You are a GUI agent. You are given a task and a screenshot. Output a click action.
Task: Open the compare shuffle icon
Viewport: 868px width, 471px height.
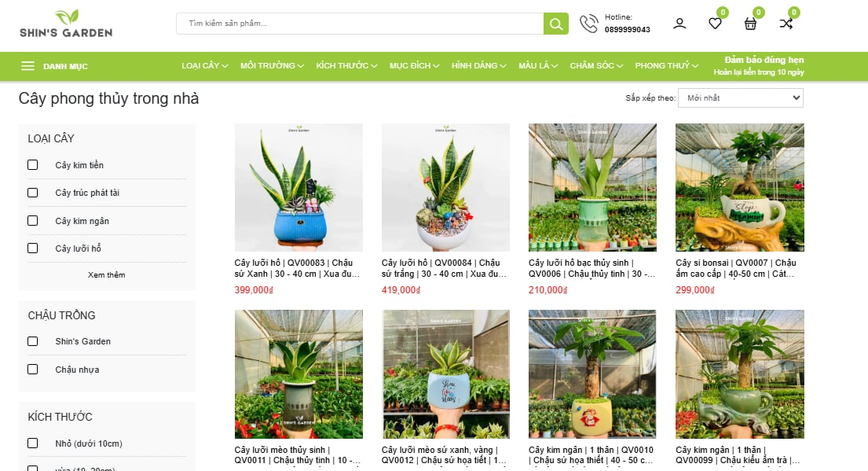tap(786, 24)
